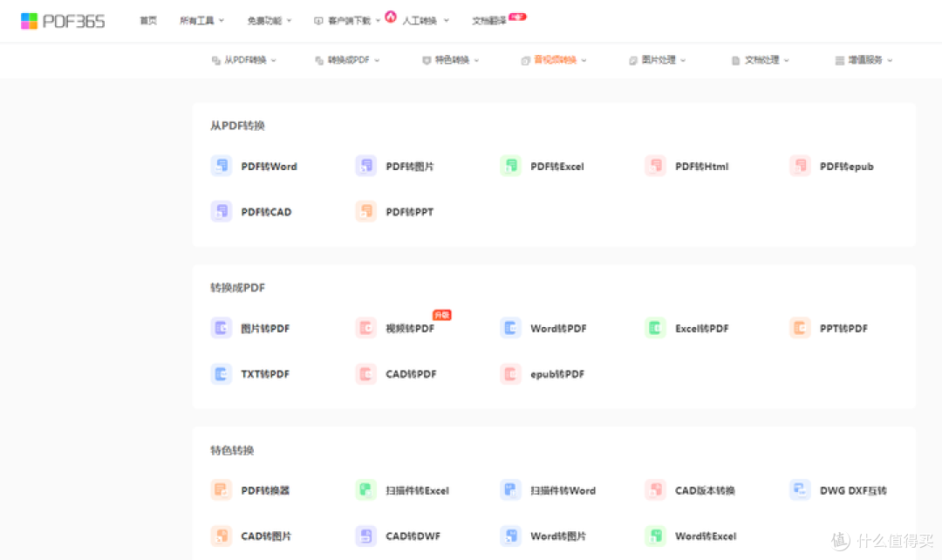Screen dimensions: 942x560
Task: Open the DWG DXF互转 tool icon
Action: coord(800,490)
